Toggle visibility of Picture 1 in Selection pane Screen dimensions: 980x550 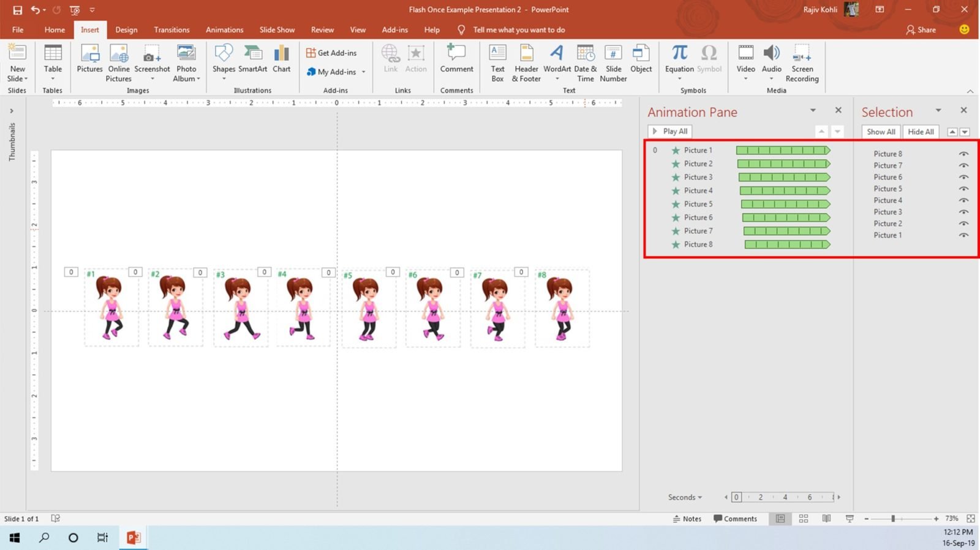(x=963, y=235)
